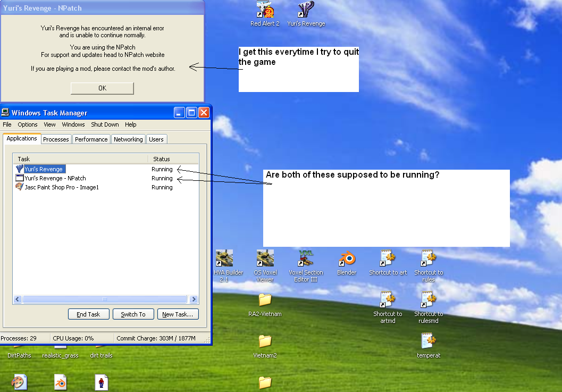The image size is (562, 392).
Task: Click the Jasc Paint Shop Pro task icon
Action: 20,187
